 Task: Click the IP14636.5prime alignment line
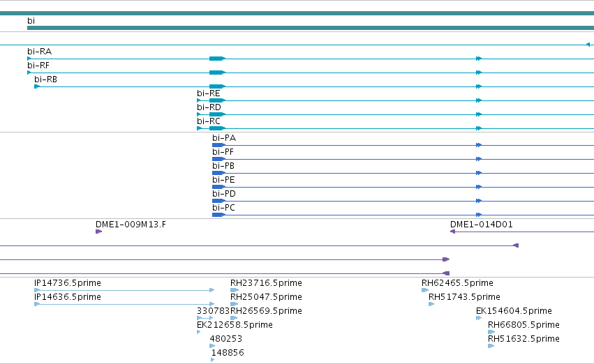124,304
